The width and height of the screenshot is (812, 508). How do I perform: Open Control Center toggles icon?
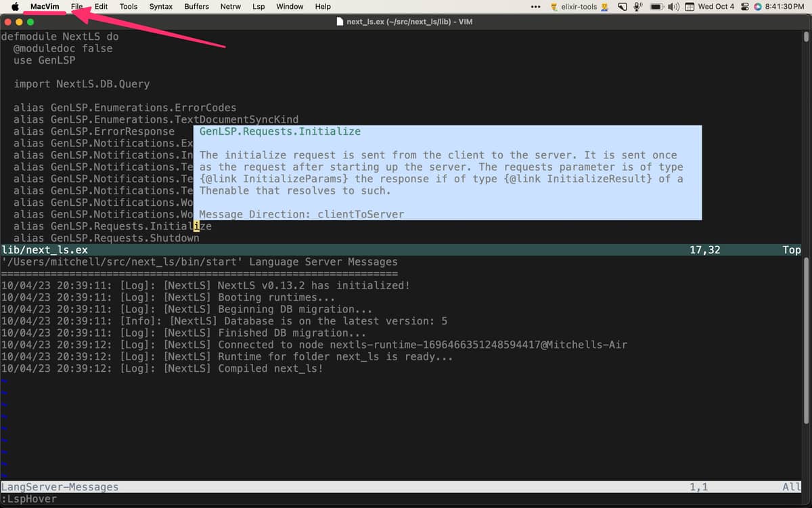coord(744,7)
